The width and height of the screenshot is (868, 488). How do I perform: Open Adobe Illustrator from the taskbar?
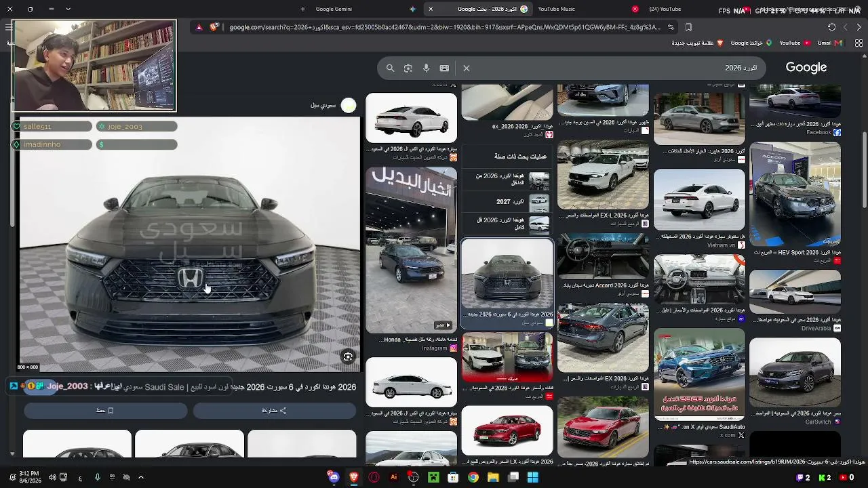tap(393, 477)
